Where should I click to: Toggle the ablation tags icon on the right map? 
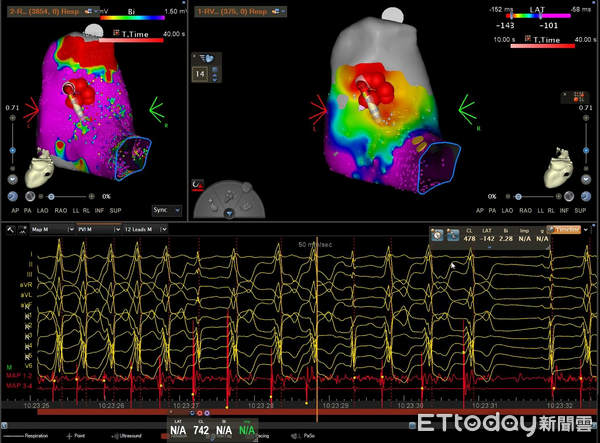[578, 97]
